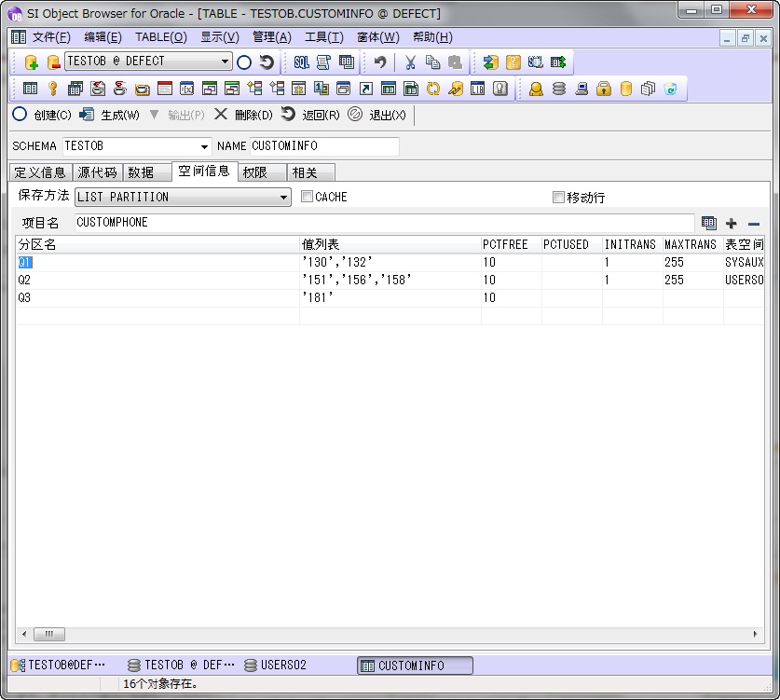Click the window icon showing [x]
Screen dimensions: 780x700
coord(187,89)
